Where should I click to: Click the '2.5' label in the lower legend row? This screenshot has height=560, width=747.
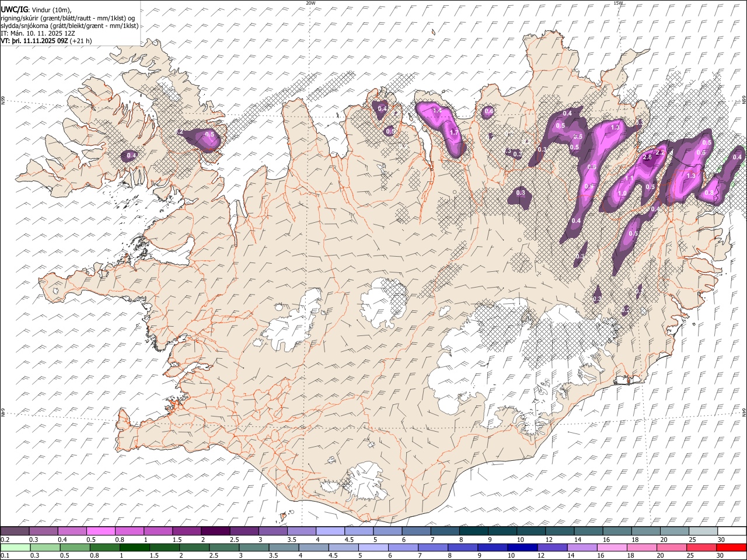(213, 555)
